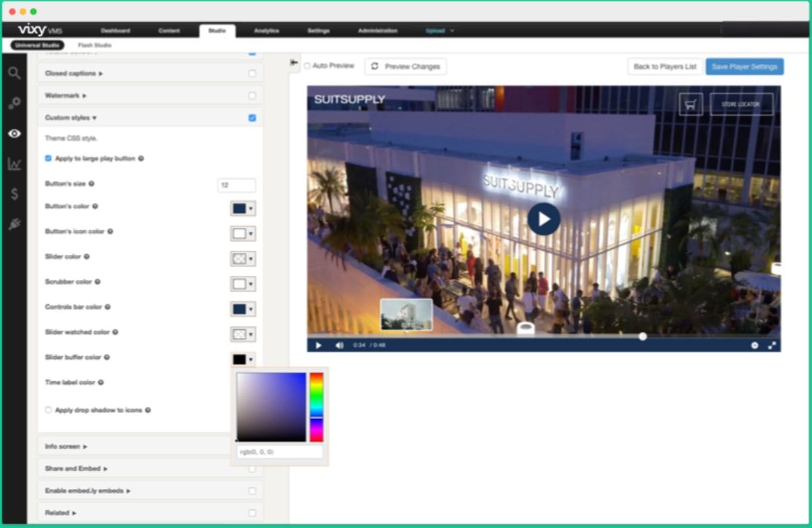Image resolution: width=812 pixels, height=528 pixels.
Task: Expand the Enable embed.ly embeds section
Action: [88, 491]
